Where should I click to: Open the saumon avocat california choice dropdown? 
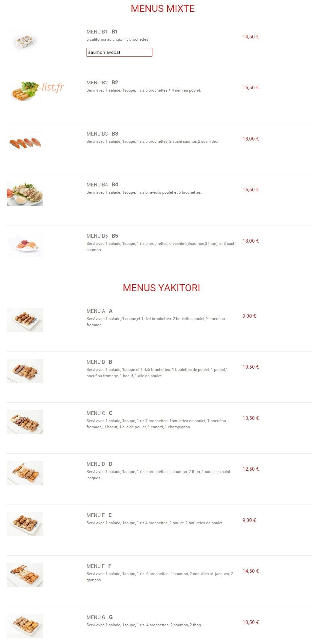pyautogui.click(x=119, y=52)
